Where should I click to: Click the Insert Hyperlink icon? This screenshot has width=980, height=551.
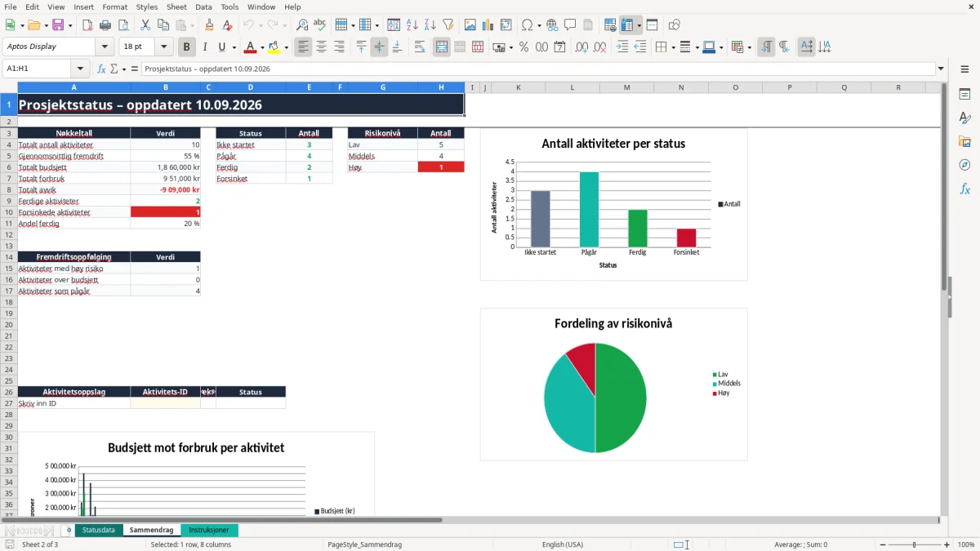552,25
